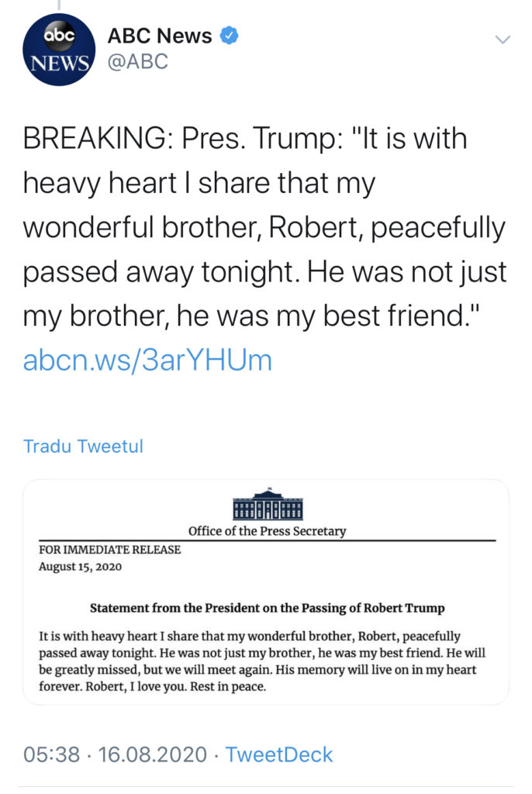The height and width of the screenshot is (794, 532).
Task: Click the Office of the Press Secretary heading
Action: (268, 531)
